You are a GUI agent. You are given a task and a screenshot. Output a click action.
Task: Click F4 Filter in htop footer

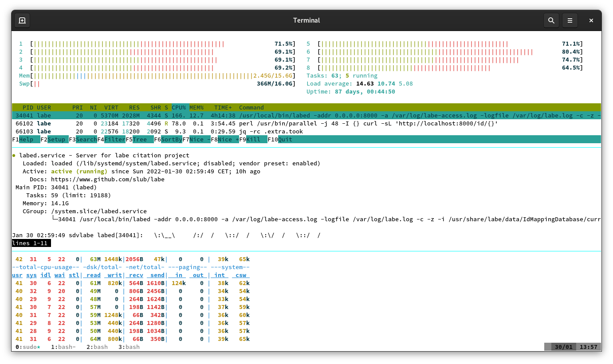pos(111,140)
